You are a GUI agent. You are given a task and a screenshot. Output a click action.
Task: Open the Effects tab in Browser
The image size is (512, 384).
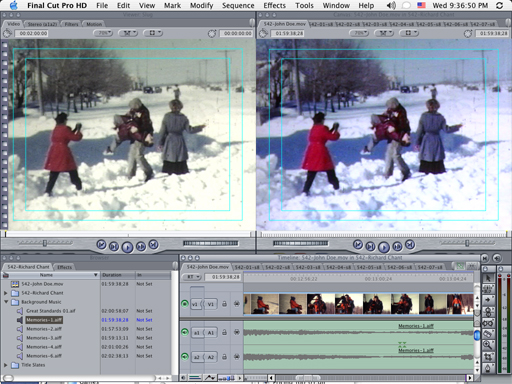[x=64, y=267]
